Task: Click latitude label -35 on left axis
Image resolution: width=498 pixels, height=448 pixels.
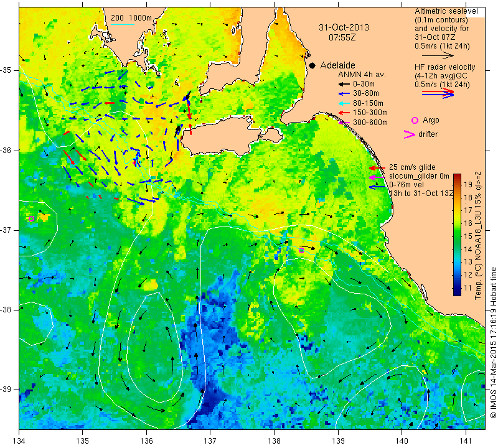Action: (6, 70)
